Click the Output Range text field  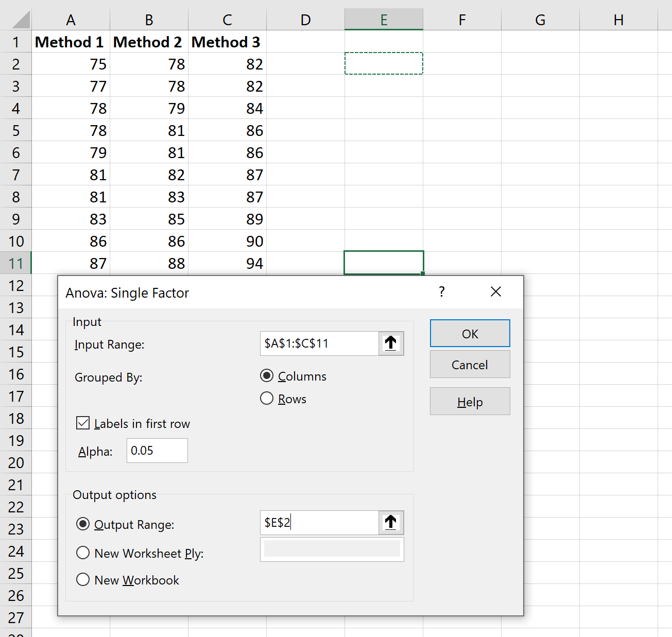pos(319,523)
